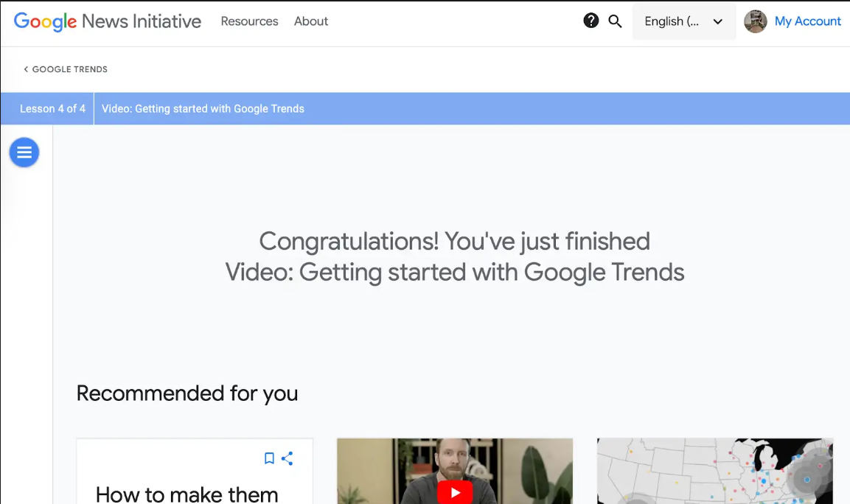Click the help question mark icon
The height and width of the screenshot is (504, 850).
click(x=591, y=21)
